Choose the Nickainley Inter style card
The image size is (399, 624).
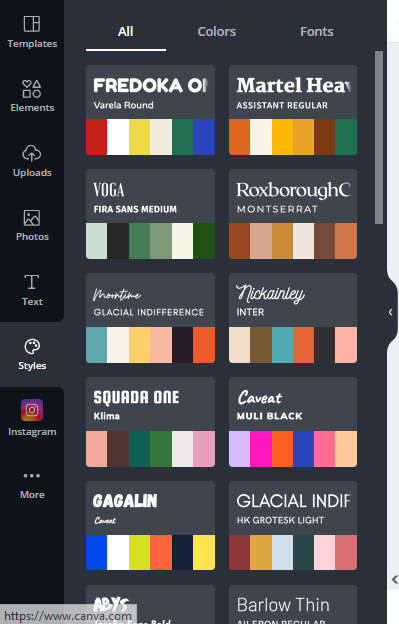[x=293, y=318]
